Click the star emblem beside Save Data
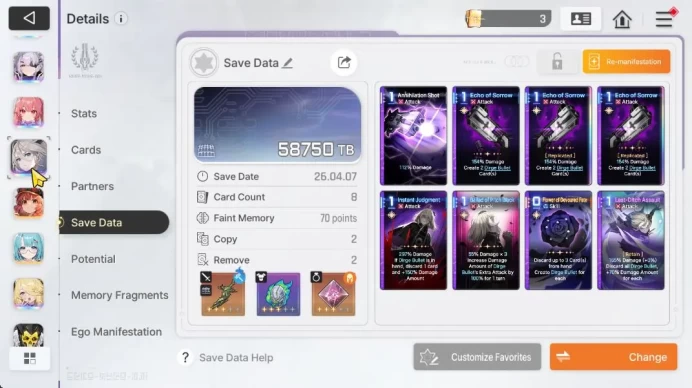 coord(203,62)
